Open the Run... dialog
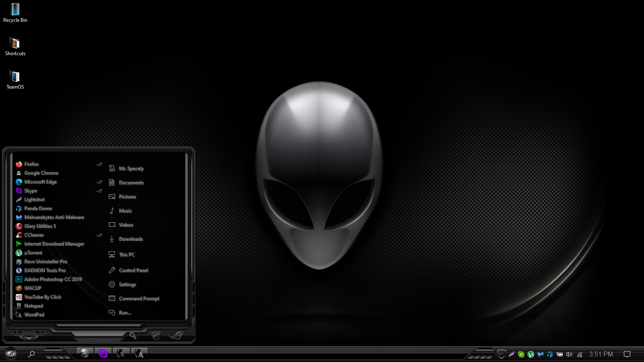This screenshot has height=362, width=644. click(120, 313)
